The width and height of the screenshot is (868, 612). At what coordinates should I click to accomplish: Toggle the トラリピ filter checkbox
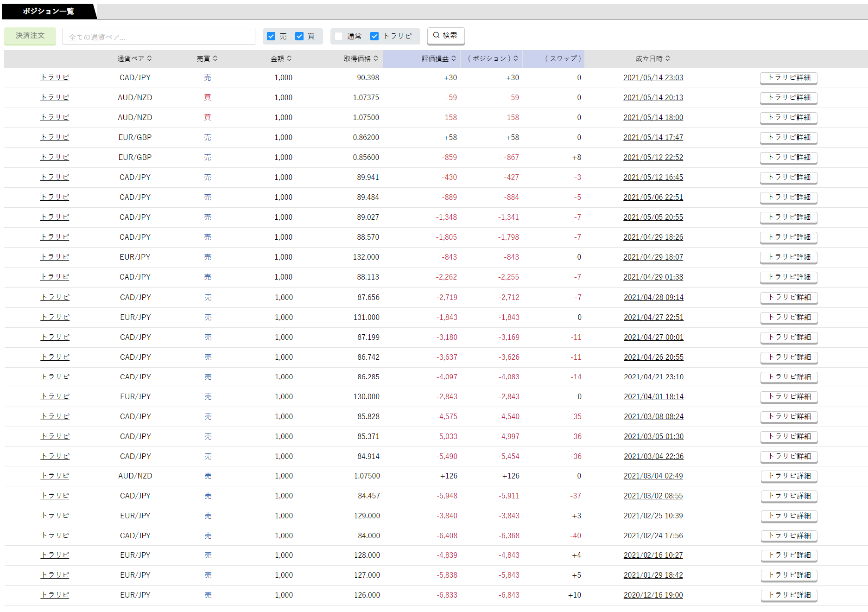pos(374,36)
